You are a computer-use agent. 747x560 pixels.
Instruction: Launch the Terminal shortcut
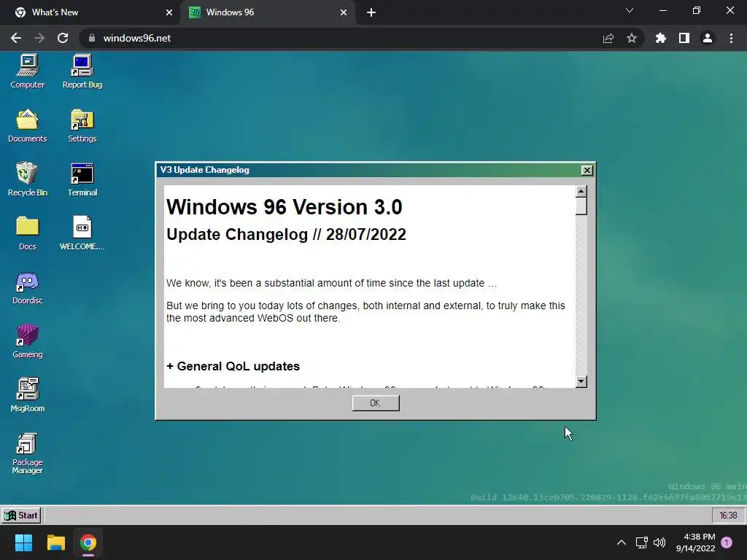click(x=82, y=179)
